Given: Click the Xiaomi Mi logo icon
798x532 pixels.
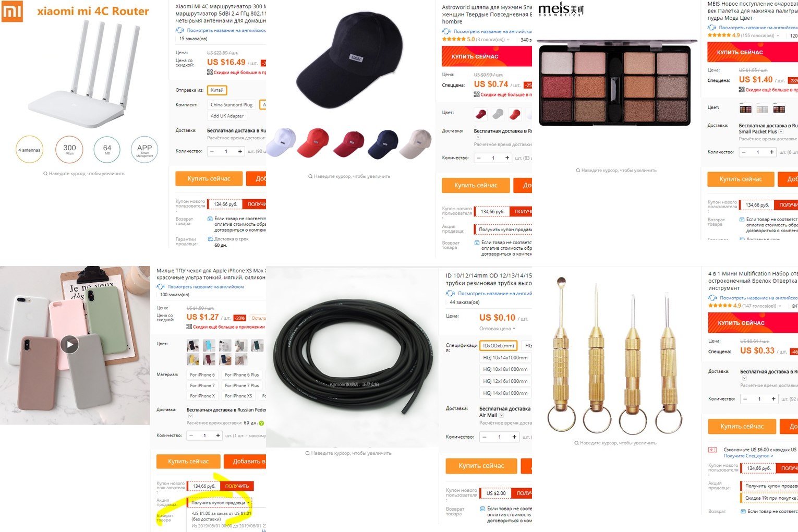Looking at the screenshot, I should tap(13, 11).
